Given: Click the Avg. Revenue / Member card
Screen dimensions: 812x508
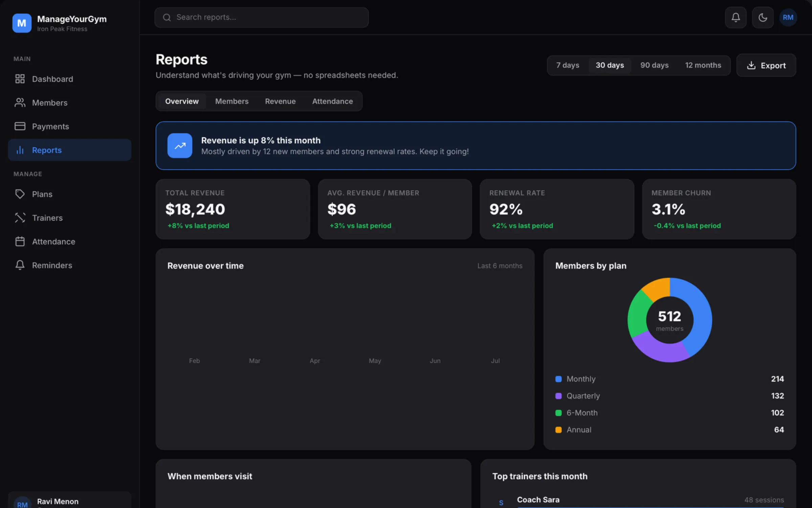Looking at the screenshot, I should [x=395, y=209].
